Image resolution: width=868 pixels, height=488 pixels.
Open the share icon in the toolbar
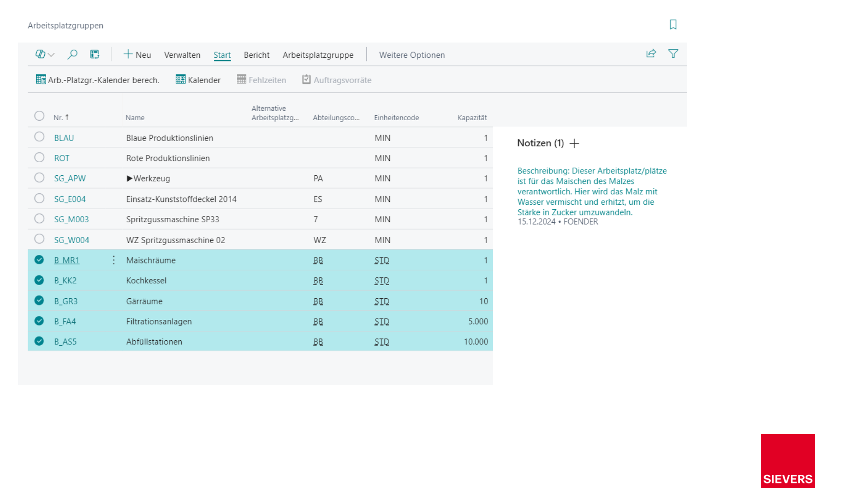pos(651,54)
